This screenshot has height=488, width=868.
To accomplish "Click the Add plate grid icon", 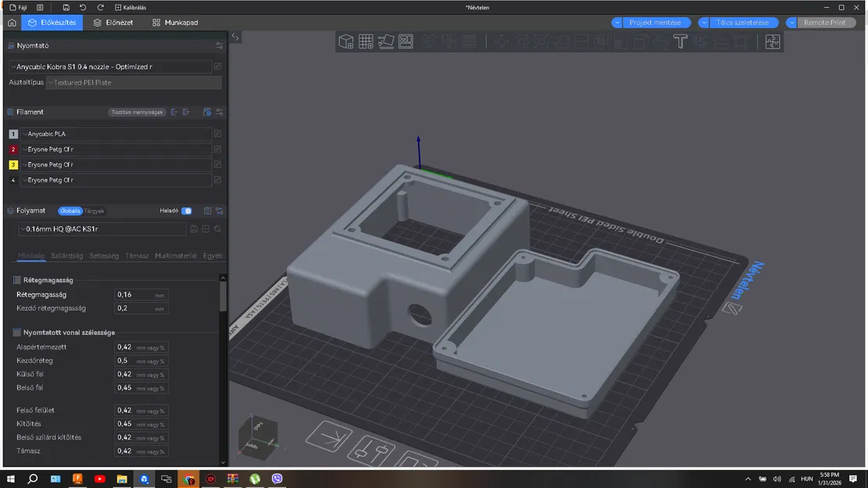I will tap(366, 41).
